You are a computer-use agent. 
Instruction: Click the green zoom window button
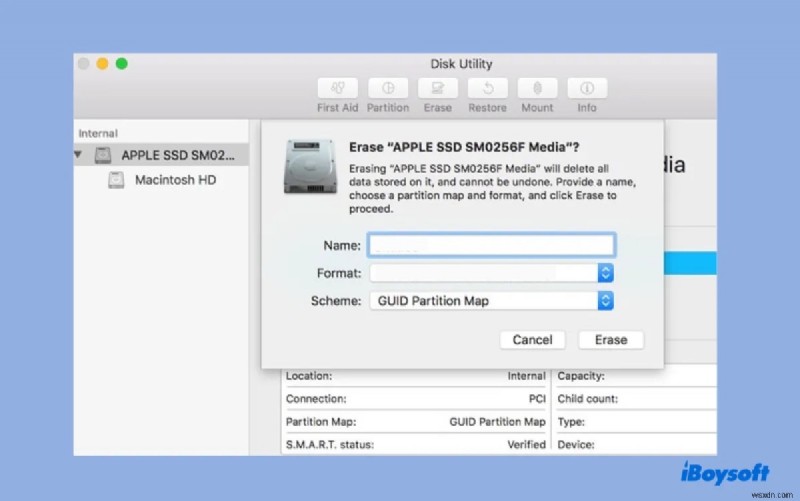pos(121,64)
